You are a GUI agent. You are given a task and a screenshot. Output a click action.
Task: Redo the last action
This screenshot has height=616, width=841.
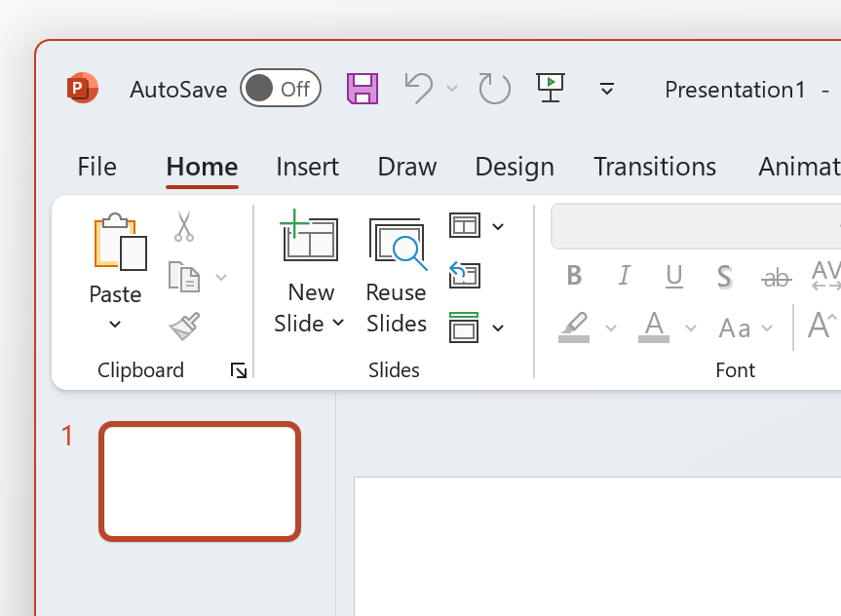pos(493,88)
